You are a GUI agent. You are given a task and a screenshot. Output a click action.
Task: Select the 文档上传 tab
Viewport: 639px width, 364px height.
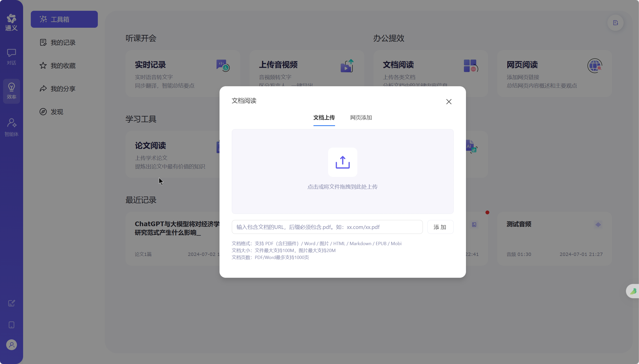(x=324, y=118)
